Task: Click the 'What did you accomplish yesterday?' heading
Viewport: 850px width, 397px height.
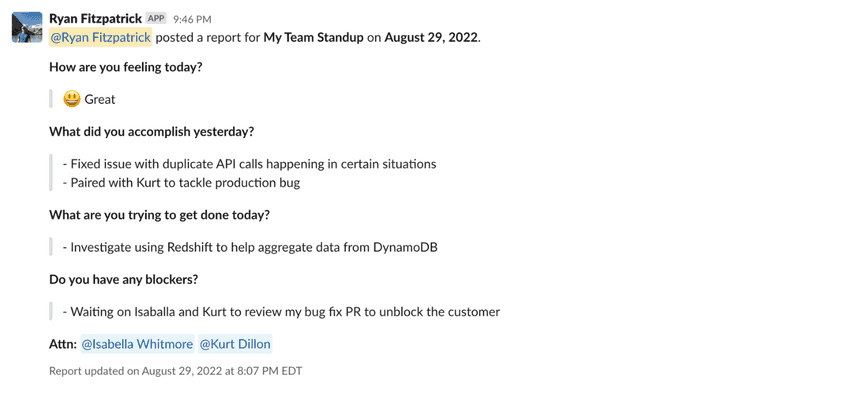Action: click(151, 132)
